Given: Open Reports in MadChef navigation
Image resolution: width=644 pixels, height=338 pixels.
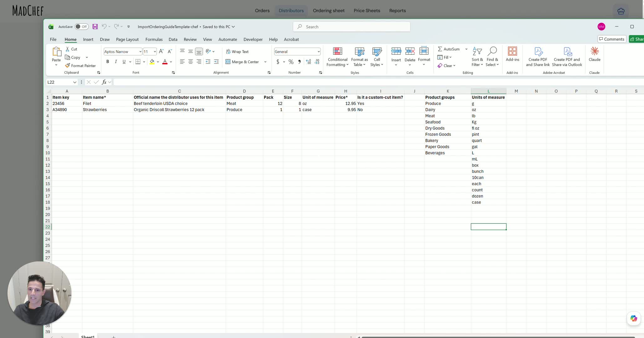Looking at the screenshot, I should pos(397,10).
